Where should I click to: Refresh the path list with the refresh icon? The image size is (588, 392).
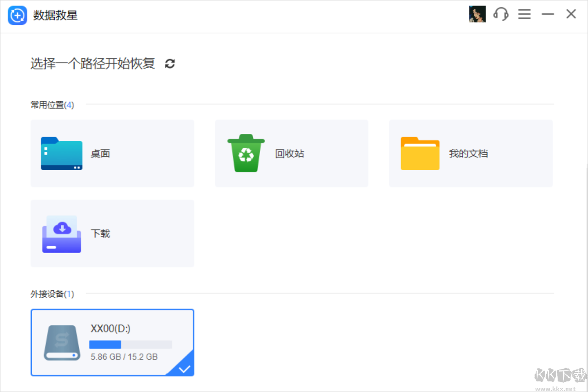coord(169,63)
